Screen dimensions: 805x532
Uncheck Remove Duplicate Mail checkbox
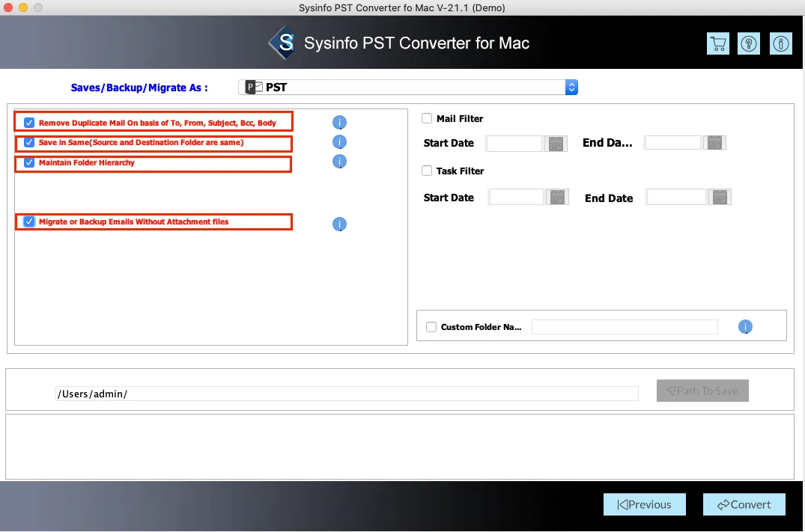[x=29, y=123]
